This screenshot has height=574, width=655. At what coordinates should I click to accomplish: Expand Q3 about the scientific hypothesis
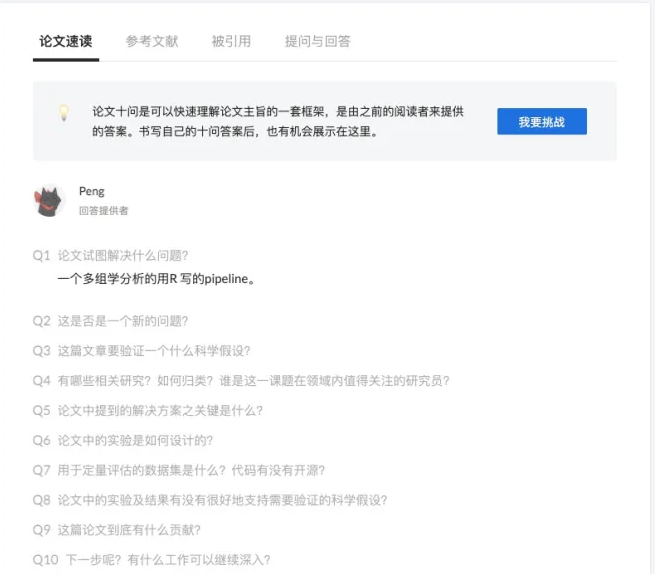pos(153,351)
